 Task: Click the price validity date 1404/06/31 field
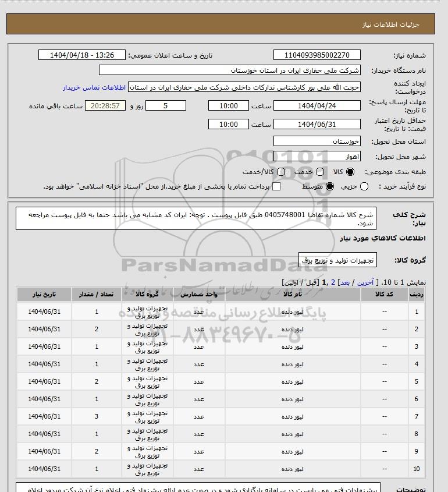[x=317, y=124]
